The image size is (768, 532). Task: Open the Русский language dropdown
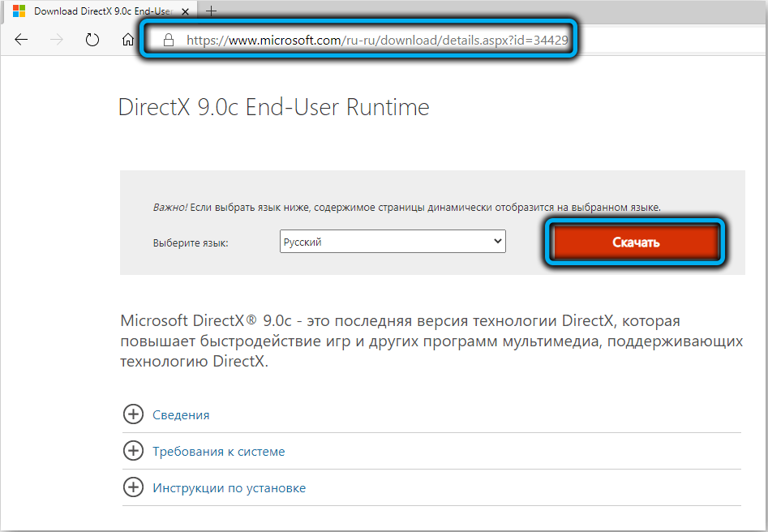click(x=393, y=242)
